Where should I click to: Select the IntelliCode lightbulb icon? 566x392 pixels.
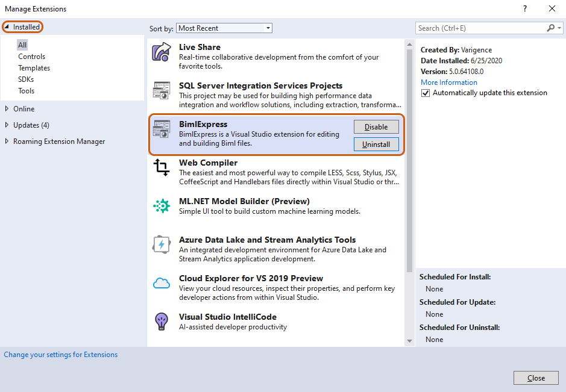tap(162, 322)
